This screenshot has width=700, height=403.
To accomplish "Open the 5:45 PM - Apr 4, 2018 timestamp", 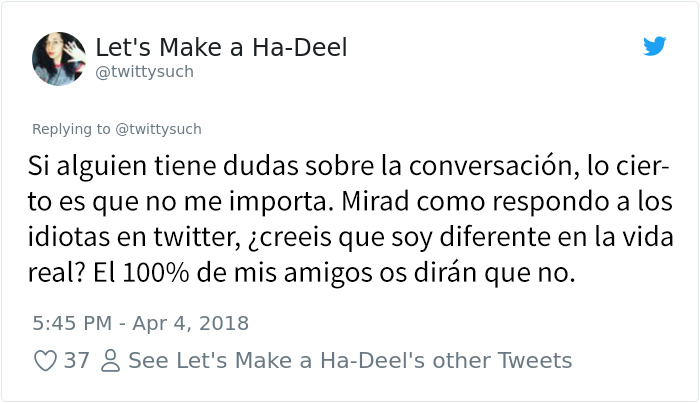I will [141, 324].
